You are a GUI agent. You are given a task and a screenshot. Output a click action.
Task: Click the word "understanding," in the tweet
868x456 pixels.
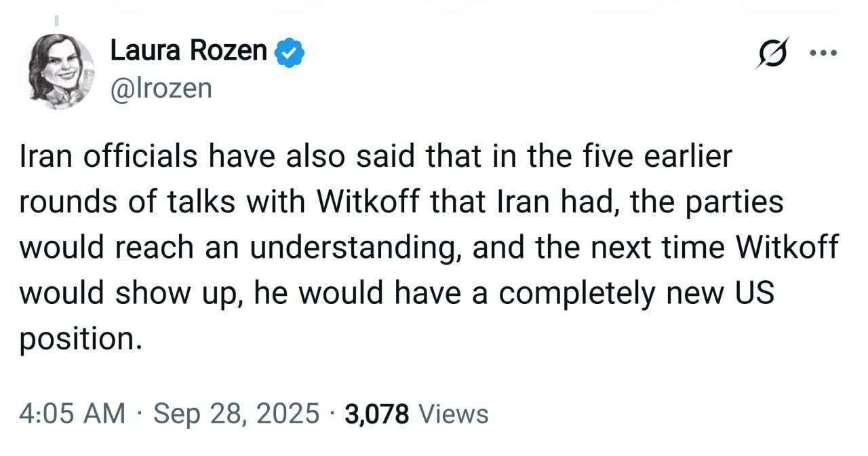coord(355,248)
